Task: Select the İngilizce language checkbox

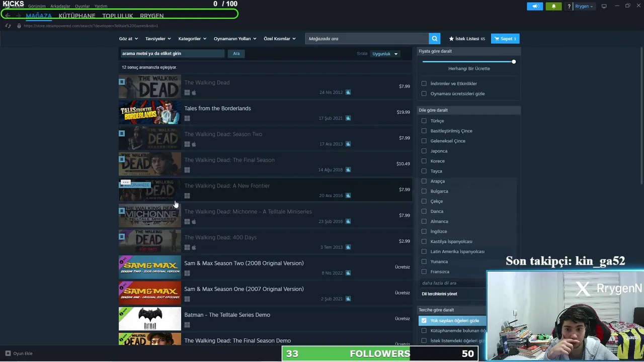Action: [424, 231]
